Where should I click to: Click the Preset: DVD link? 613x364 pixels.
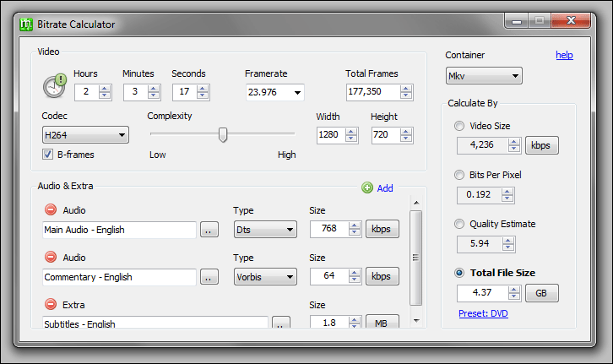483,313
